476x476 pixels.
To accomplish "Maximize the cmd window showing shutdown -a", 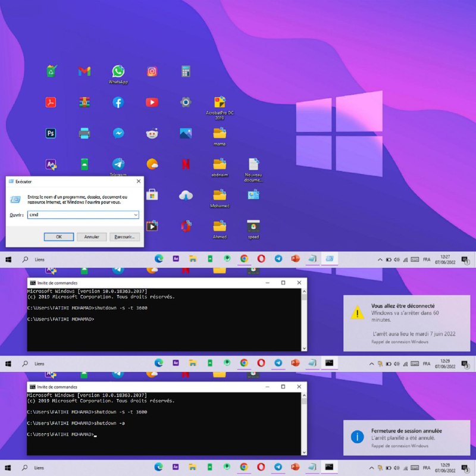I will pyautogui.click(x=283, y=386).
